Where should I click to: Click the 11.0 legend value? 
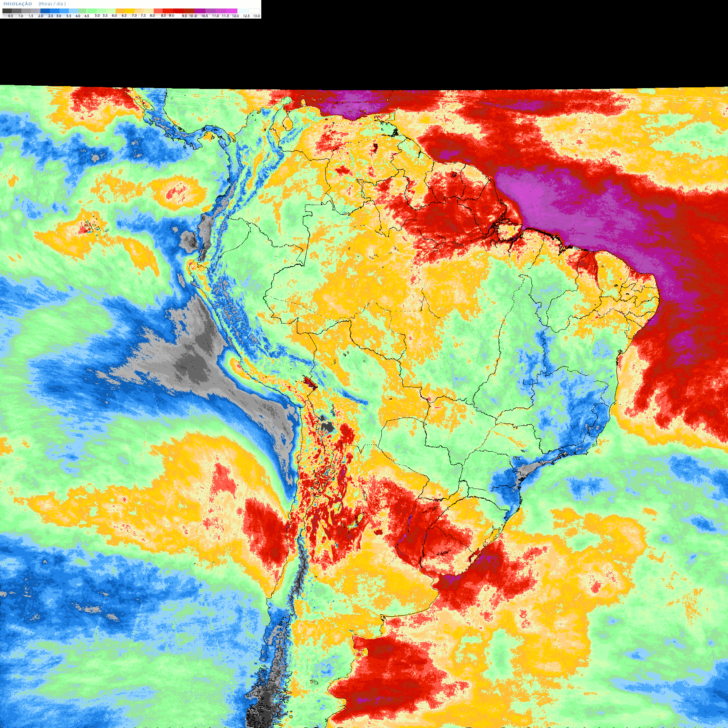pos(216,16)
